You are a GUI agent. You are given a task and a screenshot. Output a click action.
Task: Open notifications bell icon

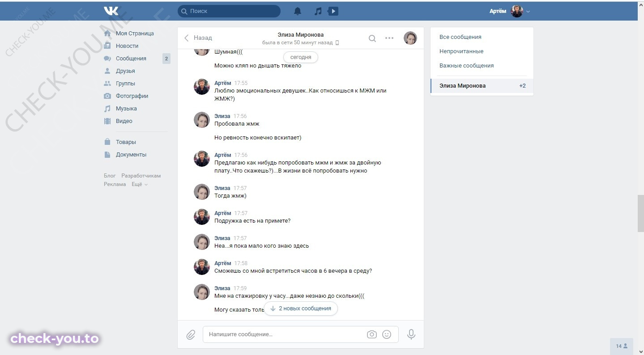(298, 11)
